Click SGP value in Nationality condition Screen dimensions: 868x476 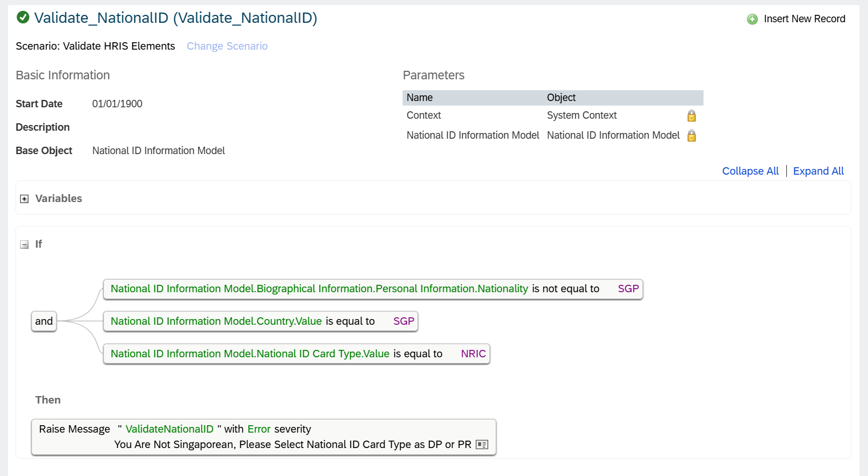pos(628,289)
